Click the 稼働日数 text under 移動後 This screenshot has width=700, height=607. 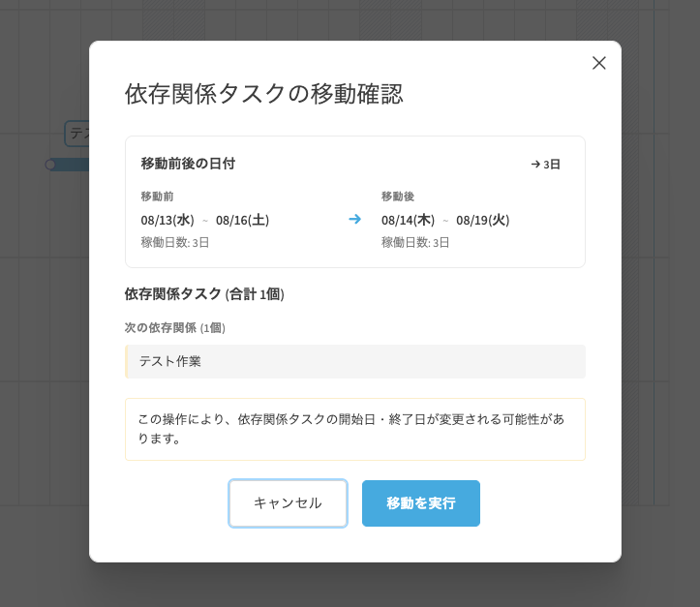click(x=415, y=242)
